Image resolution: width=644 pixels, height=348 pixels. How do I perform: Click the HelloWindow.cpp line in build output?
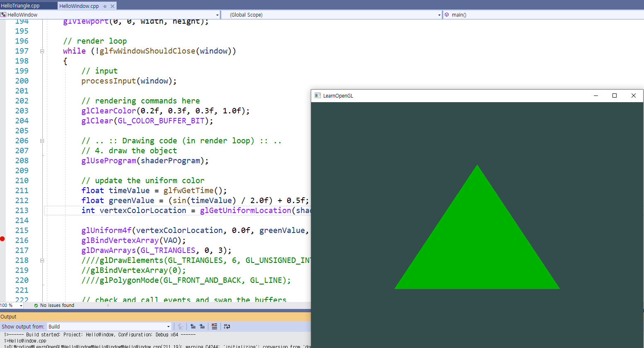click(25, 341)
